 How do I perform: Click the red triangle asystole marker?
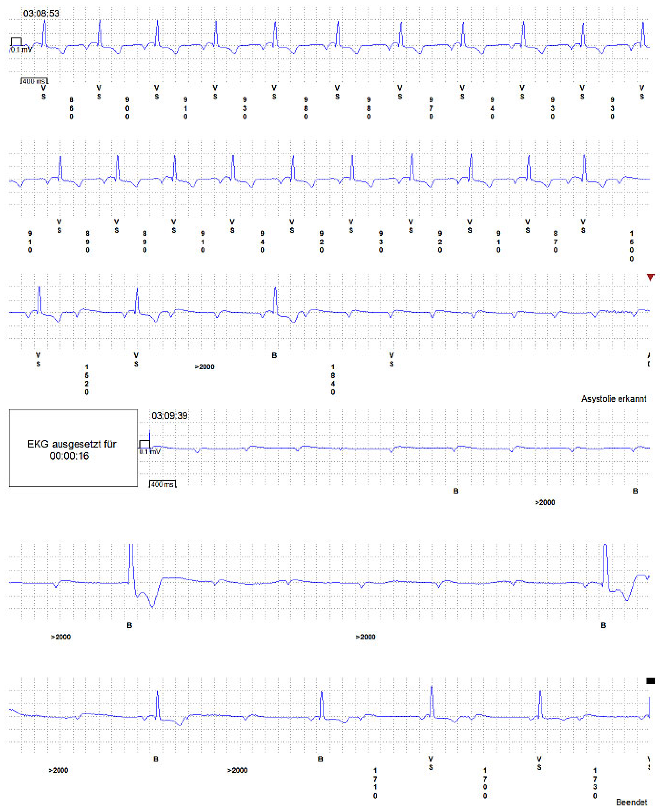pos(650,277)
